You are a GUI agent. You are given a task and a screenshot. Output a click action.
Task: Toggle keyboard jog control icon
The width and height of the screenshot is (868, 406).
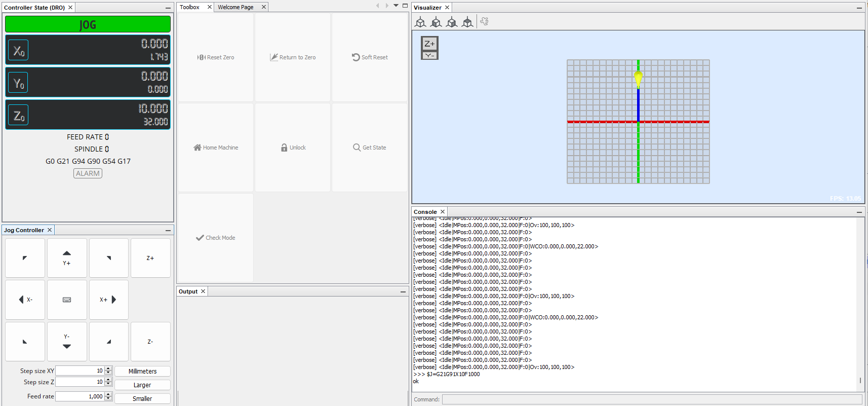coord(67,300)
